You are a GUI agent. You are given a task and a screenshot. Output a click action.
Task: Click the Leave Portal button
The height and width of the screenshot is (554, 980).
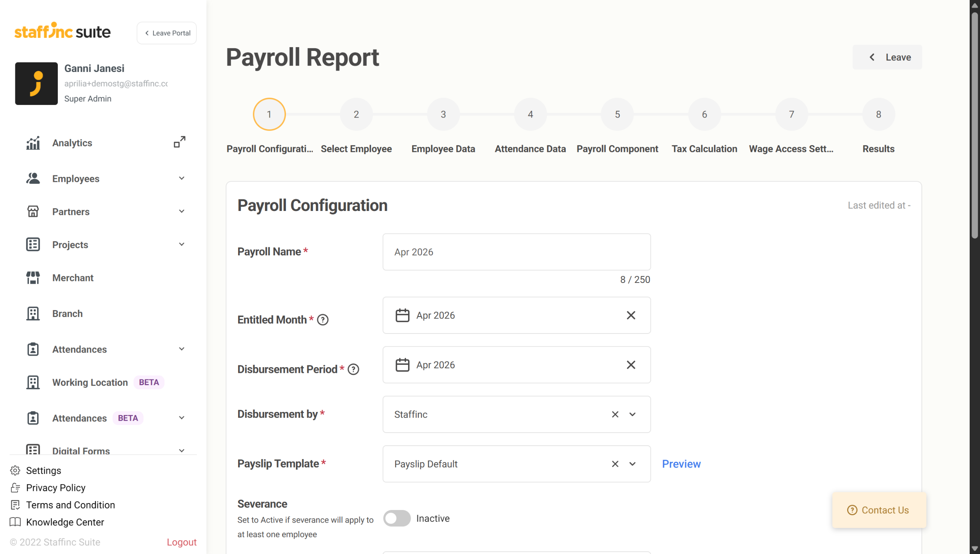click(x=167, y=33)
